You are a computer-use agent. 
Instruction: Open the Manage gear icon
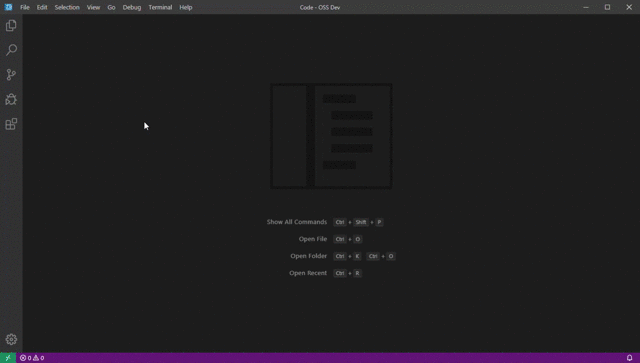[11, 339]
